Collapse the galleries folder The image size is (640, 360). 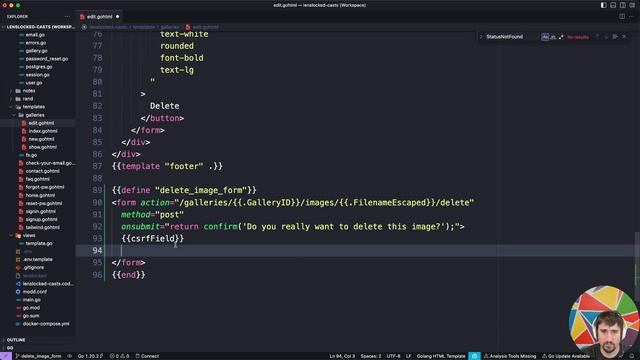tap(35, 115)
